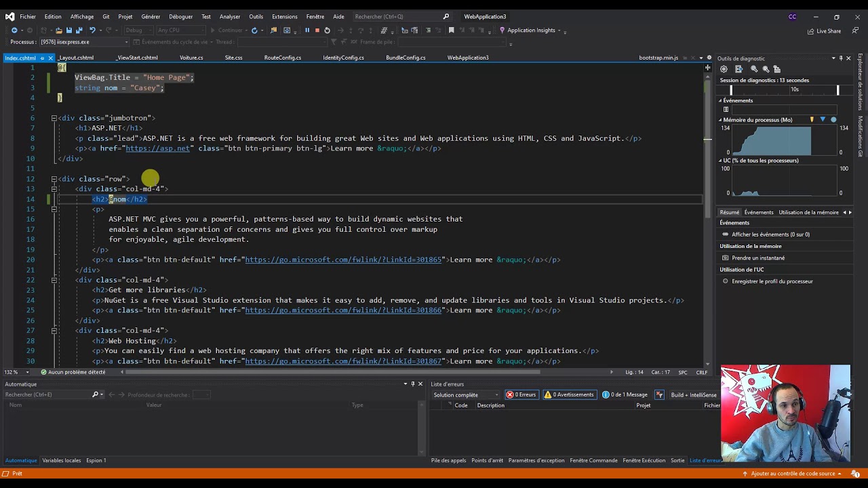The width and height of the screenshot is (868, 488).
Task: Save the current file
Action: coord(69,30)
